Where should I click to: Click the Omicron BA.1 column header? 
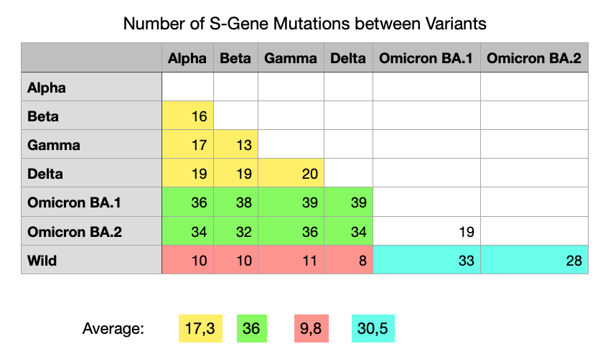coord(426,59)
